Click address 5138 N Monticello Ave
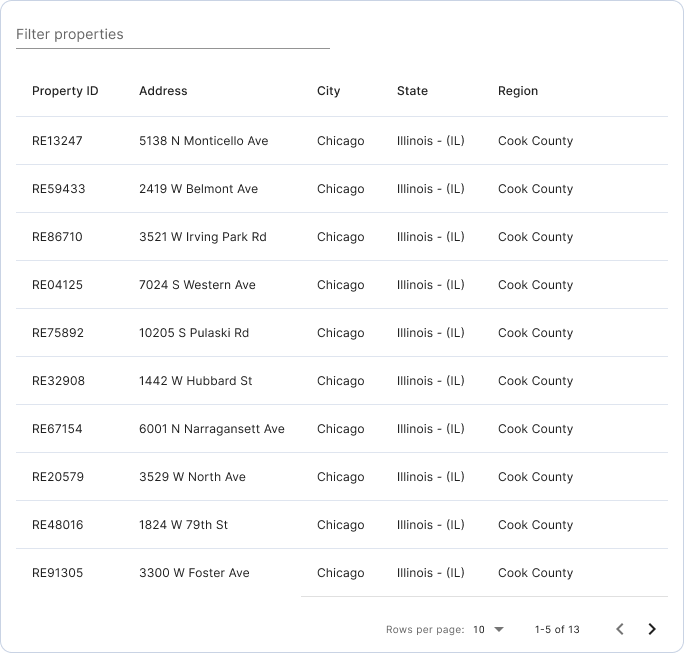This screenshot has width=684, height=653. coord(204,141)
